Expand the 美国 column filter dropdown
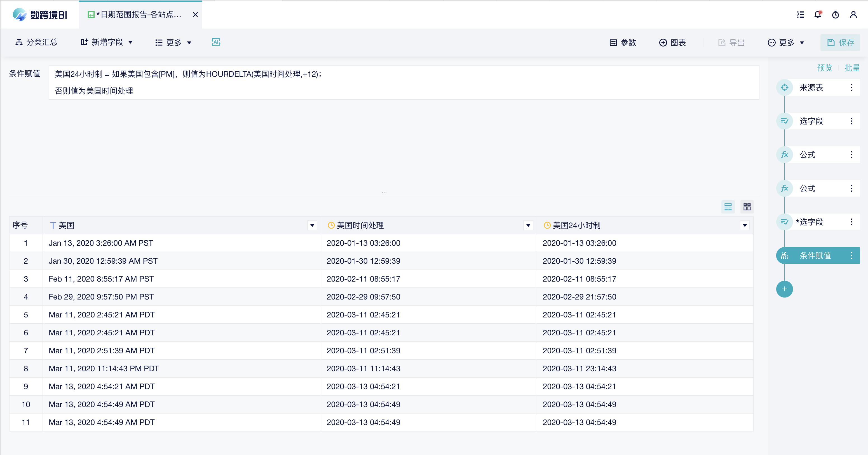Image resolution: width=868 pixels, height=455 pixels. pyautogui.click(x=312, y=225)
